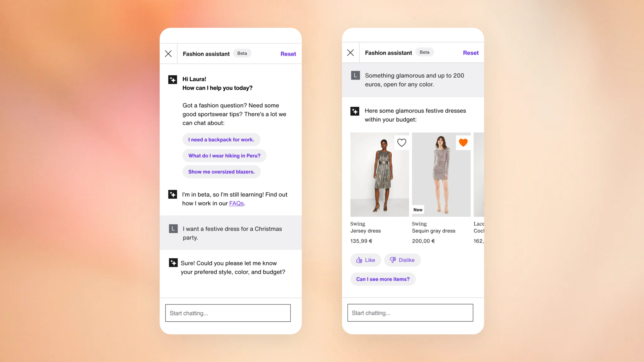Click 'Can I see more items?' button
This screenshot has height=362, width=644.
point(383,279)
